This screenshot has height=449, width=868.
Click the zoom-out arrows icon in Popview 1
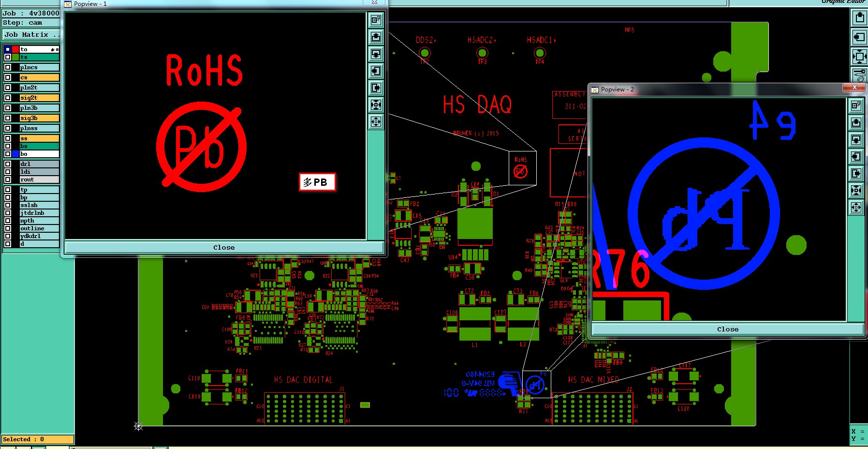tap(376, 121)
